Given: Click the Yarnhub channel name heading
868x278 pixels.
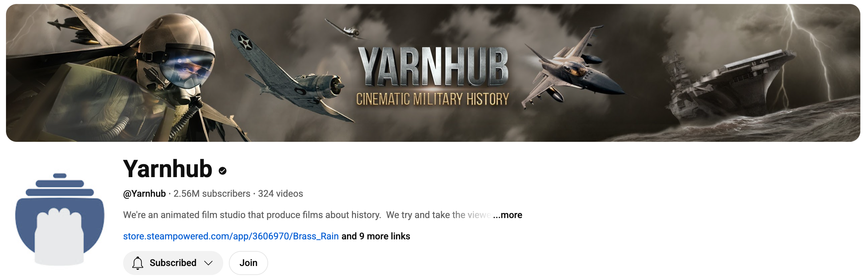Looking at the screenshot, I should pos(167,169).
